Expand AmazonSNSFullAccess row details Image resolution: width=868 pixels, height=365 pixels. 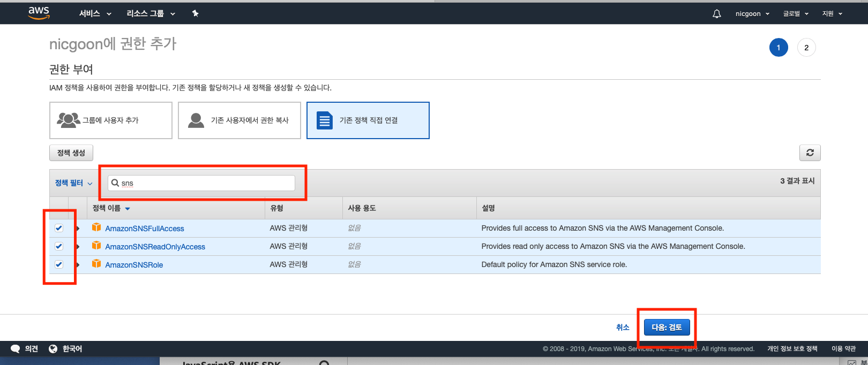pyautogui.click(x=78, y=229)
